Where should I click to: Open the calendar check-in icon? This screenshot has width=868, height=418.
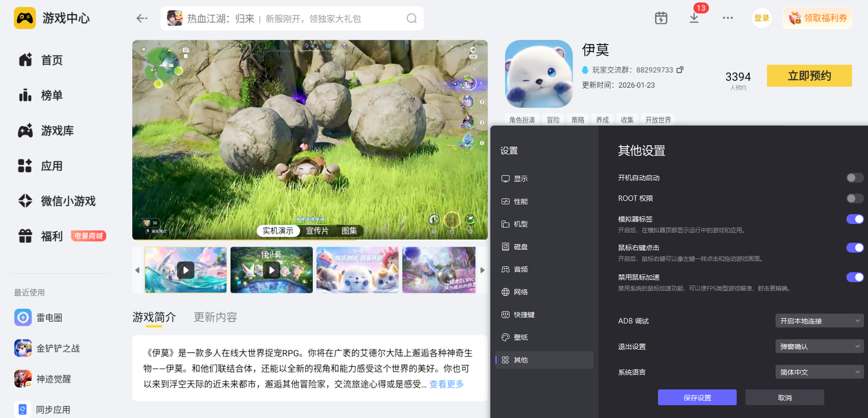click(661, 18)
